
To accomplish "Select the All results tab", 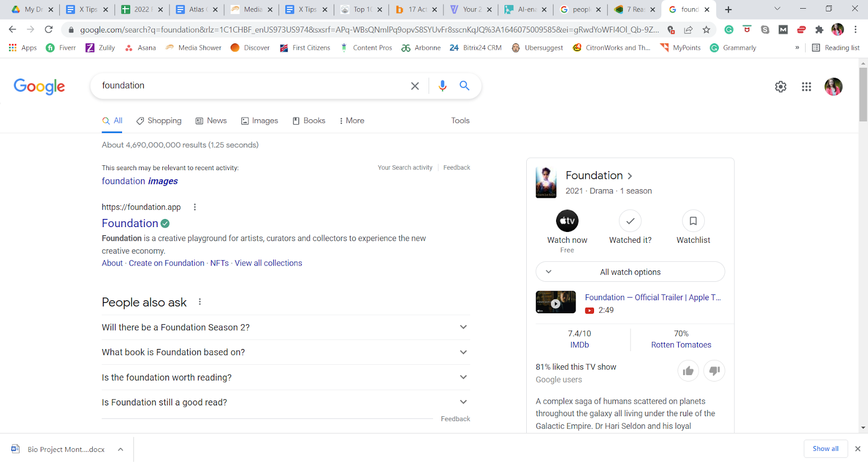I will (x=112, y=121).
